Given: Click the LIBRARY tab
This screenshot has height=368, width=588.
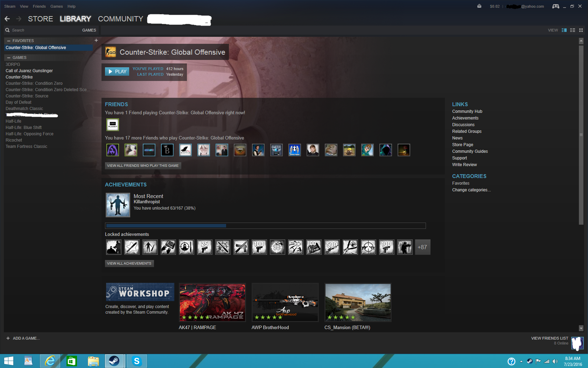Looking at the screenshot, I should coord(75,19).
